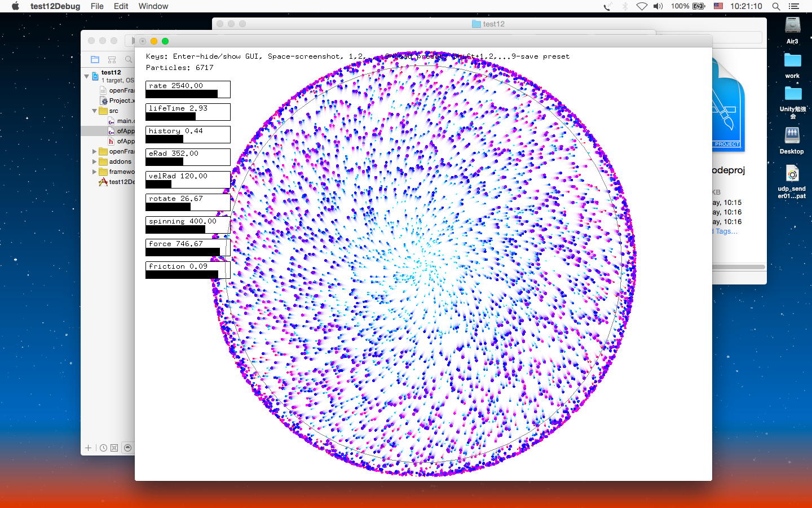Show the Xcode symbol navigator icon
Screen dimensions: 812x508
pyautogui.click(x=112, y=59)
